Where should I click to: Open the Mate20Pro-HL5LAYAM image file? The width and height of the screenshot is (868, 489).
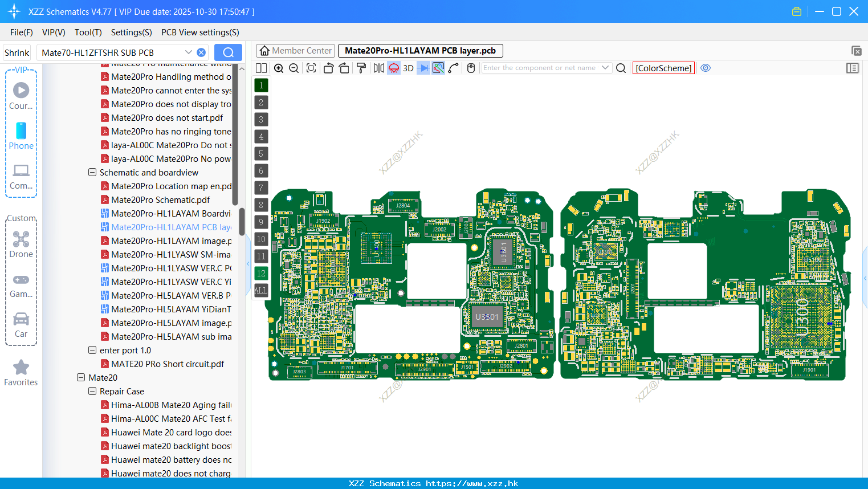coord(166,323)
